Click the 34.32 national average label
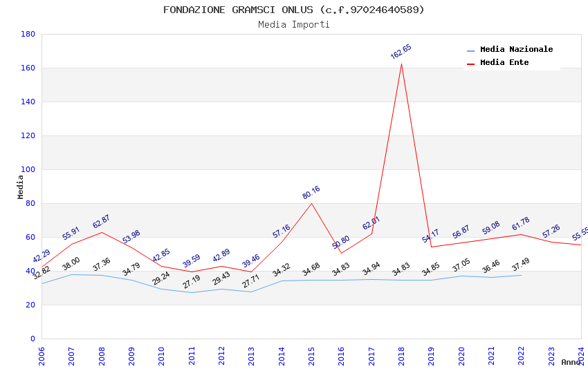588x380 pixels. [x=282, y=270]
